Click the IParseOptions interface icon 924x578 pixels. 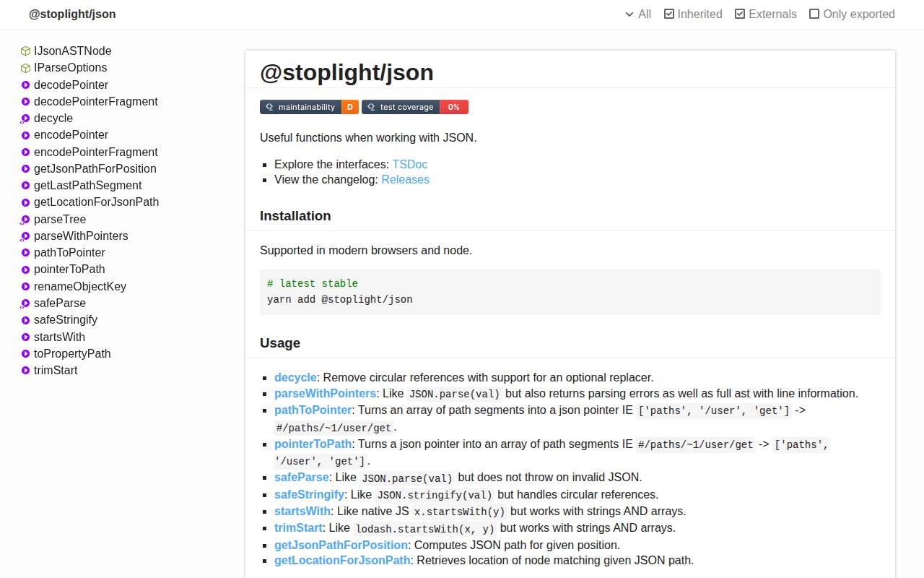point(25,68)
